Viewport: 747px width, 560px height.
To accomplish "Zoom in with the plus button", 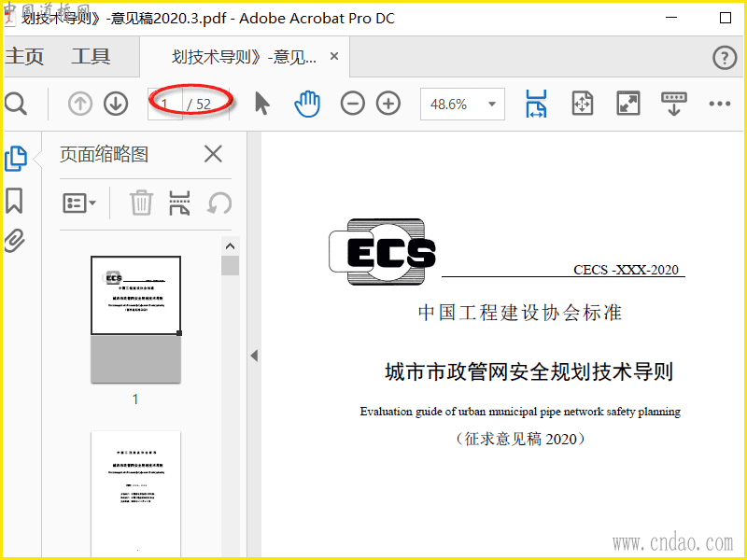I will pyautogui.click(x=388, y=104).
